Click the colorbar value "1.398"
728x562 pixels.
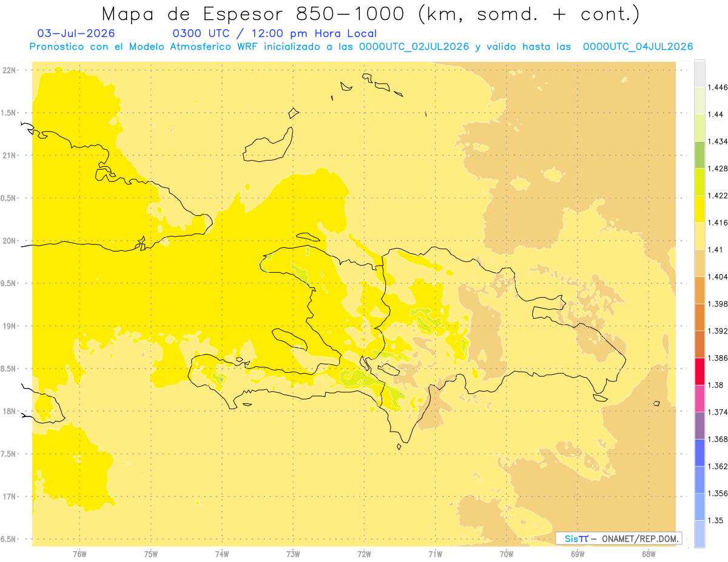(718, 304)
